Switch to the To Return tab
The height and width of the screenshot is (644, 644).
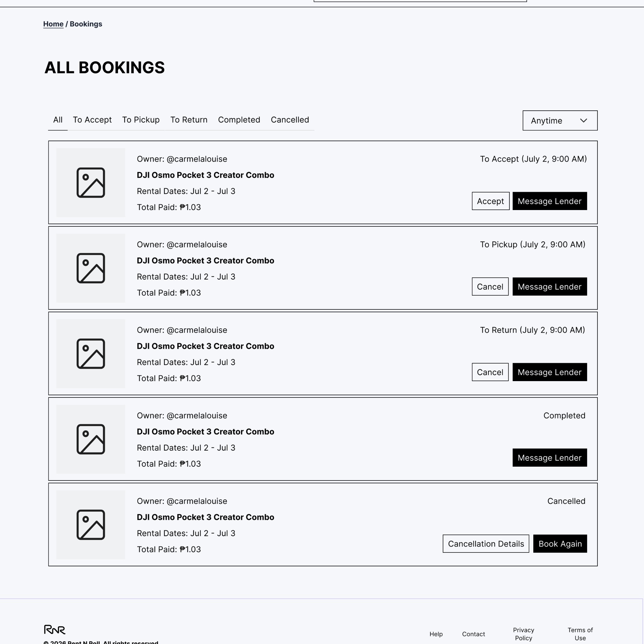[189, 120]
